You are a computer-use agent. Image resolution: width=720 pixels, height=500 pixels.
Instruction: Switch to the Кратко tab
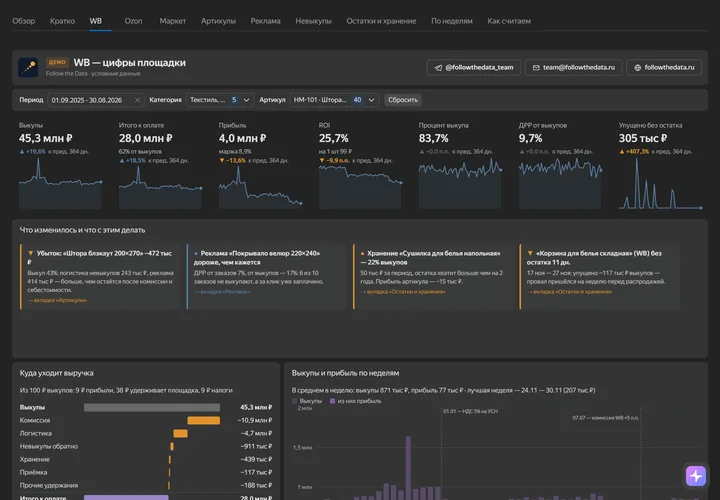[x=62, y=21]
